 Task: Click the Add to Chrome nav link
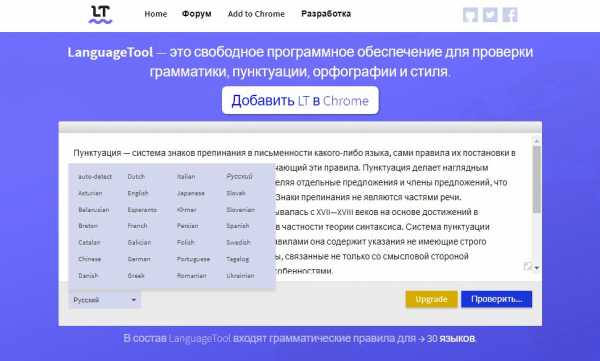tap(256, 14)
